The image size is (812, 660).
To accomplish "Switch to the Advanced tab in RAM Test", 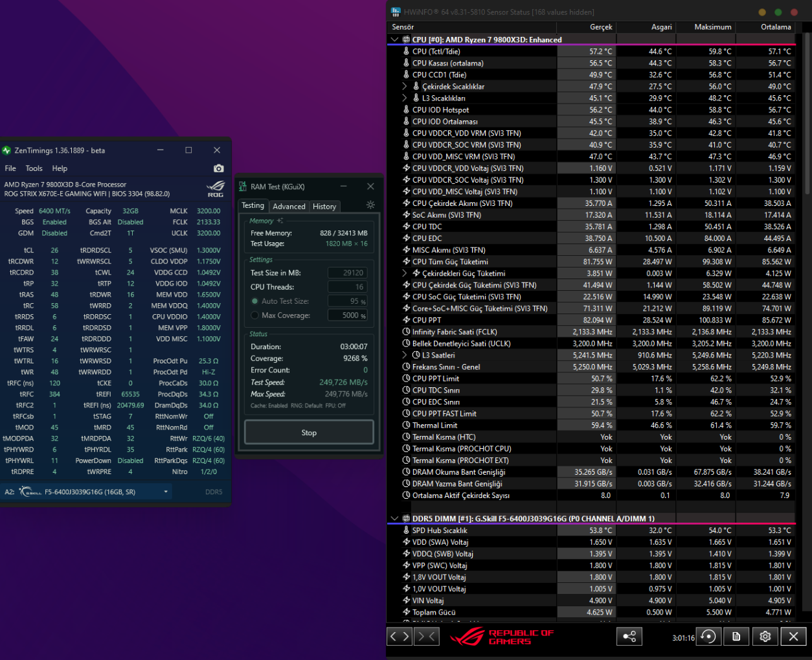I will tap(289, 207).
